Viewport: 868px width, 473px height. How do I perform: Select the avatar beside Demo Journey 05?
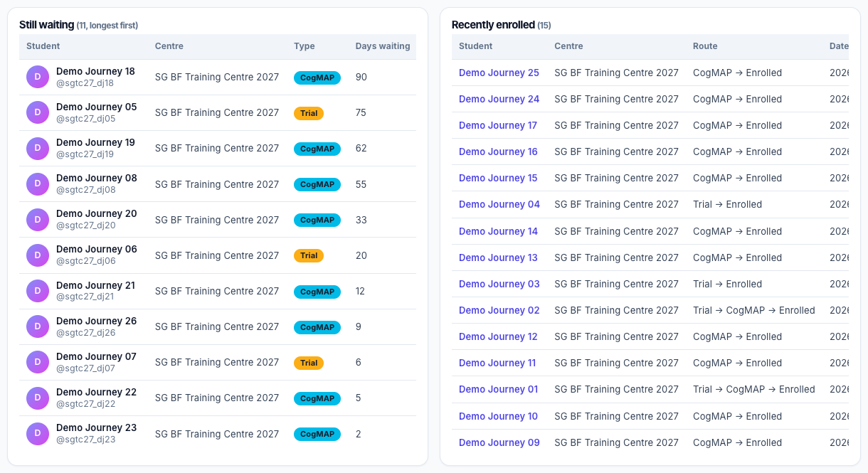coord(38,112)
